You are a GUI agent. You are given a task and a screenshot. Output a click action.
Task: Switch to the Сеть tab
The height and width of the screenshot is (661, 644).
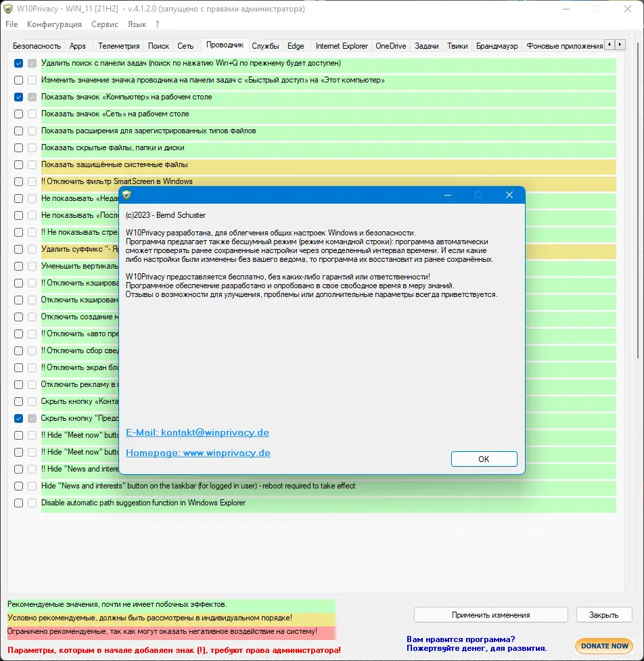click(185, 46)
